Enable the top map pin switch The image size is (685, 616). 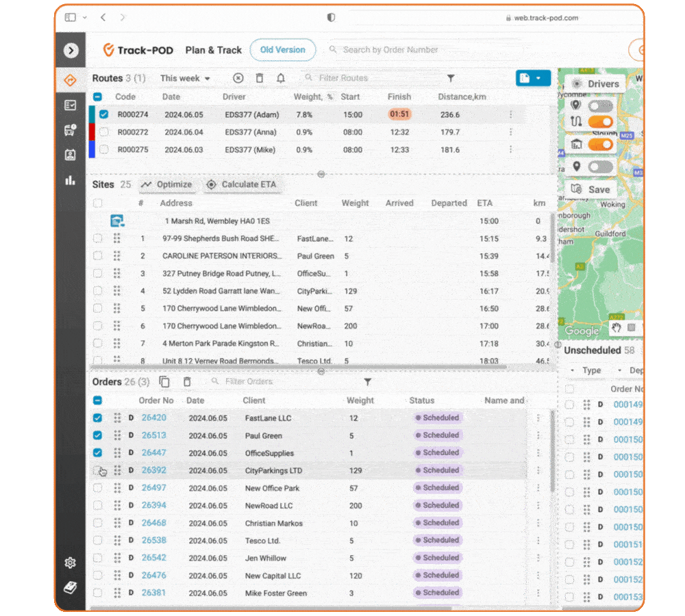coord(601,105)
